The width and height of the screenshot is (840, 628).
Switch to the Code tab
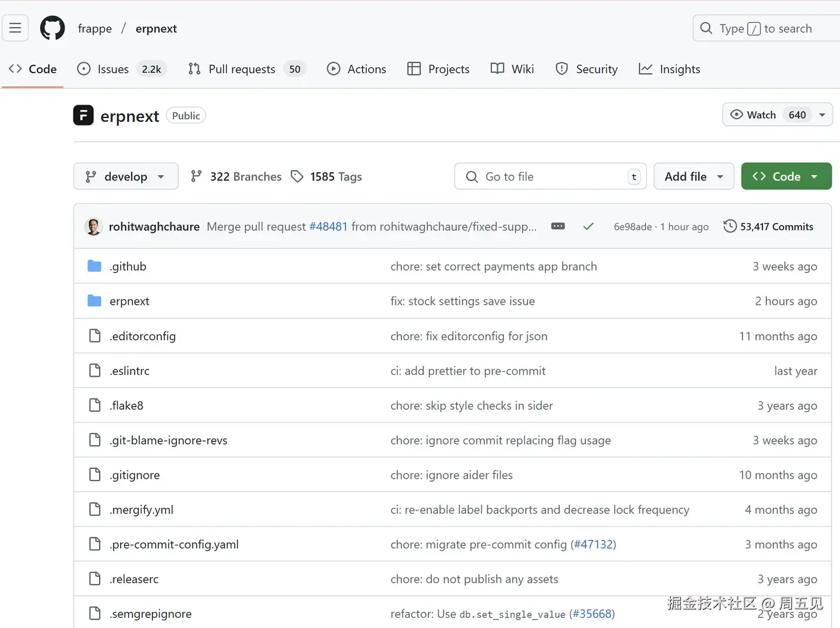tap(33, 69)
